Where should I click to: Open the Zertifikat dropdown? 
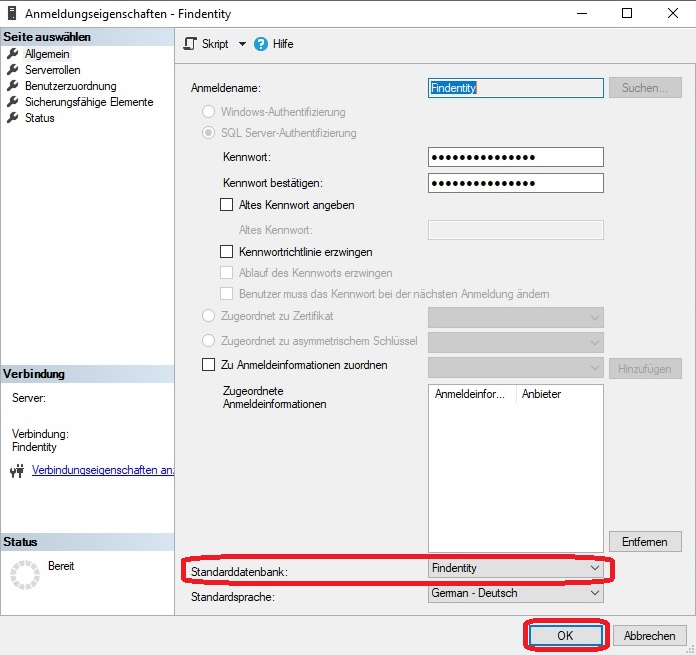pos(516,317)
